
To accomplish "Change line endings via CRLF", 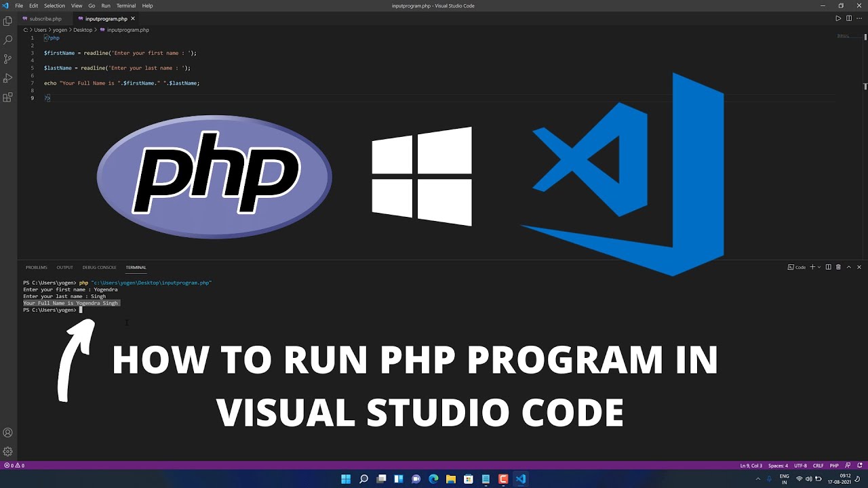I will pyautogui.click(x=818, y=466).
